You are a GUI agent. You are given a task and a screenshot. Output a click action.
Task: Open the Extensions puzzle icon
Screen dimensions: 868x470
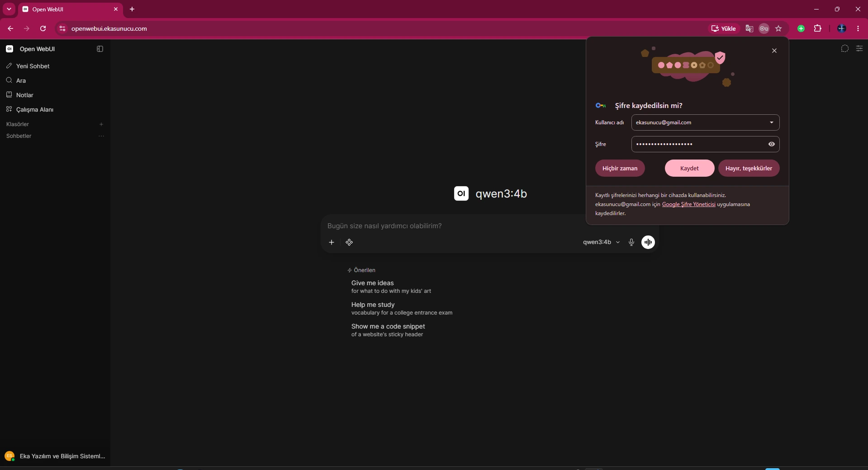coord(817,28)
